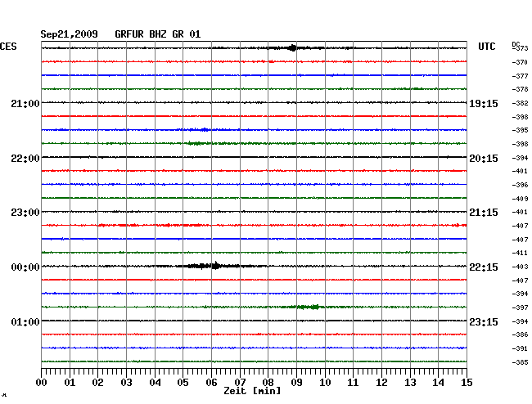Click minute tick label 12 on axis
The width and height of the screenshot is (532, 404).
(x=381, y=383)
